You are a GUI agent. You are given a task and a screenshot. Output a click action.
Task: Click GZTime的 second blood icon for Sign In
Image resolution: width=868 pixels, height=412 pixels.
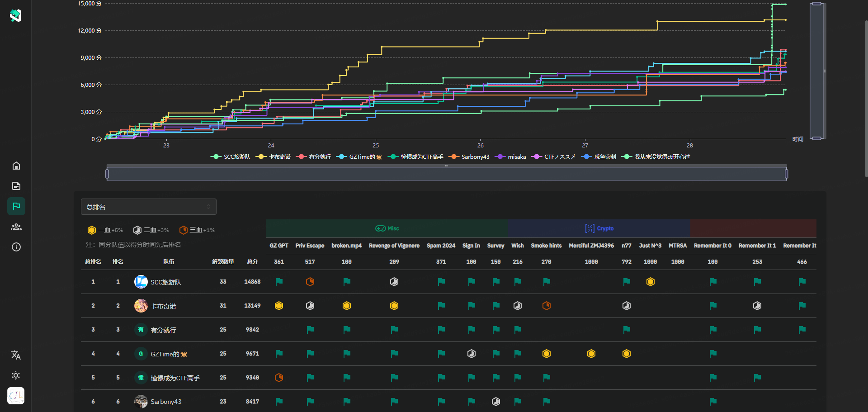click(472, 354)
